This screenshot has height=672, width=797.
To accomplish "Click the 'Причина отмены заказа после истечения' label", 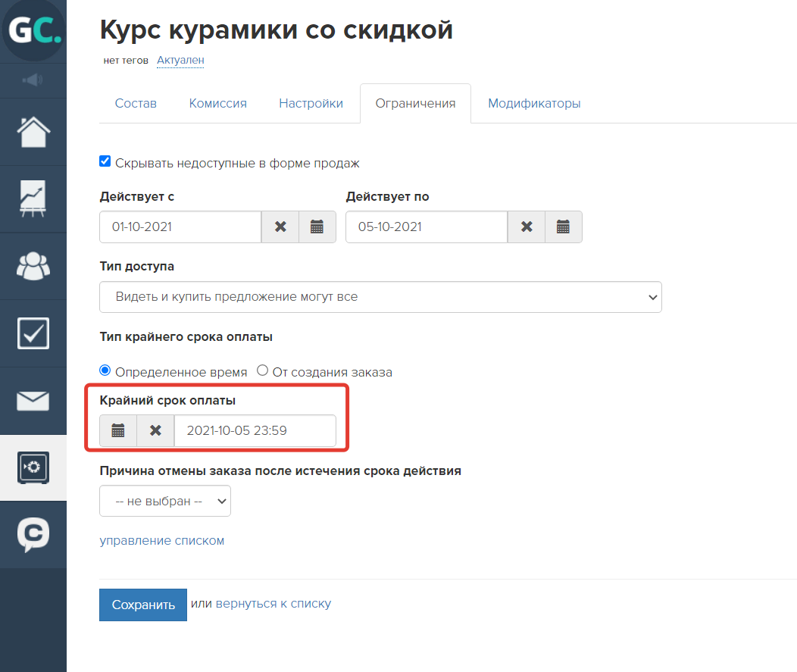I will click(280, 471).
